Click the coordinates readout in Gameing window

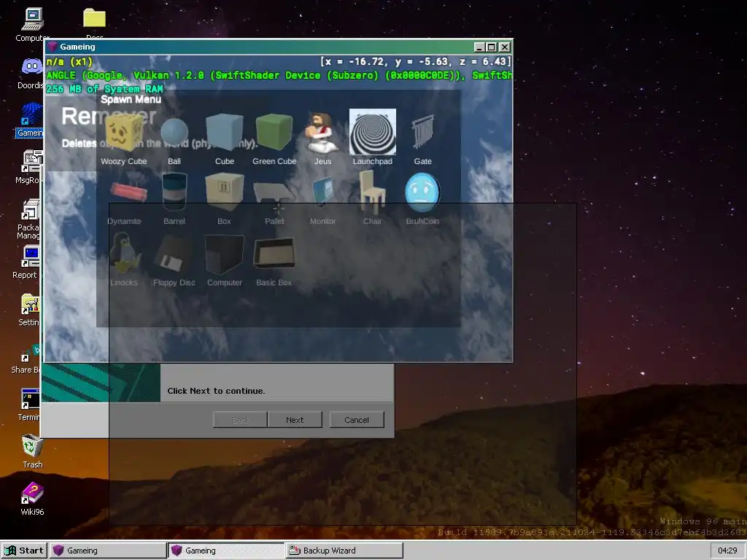click(x=416, y=61)
